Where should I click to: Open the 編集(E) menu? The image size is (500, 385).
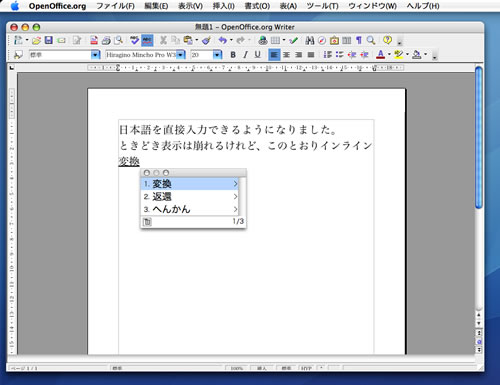click(156, 6)
